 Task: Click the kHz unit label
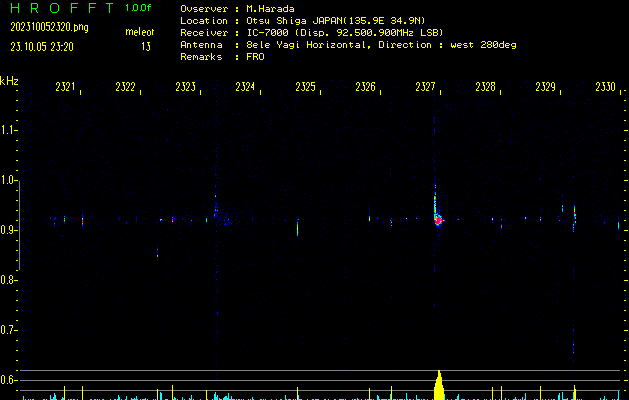click(x=9, y=81)
